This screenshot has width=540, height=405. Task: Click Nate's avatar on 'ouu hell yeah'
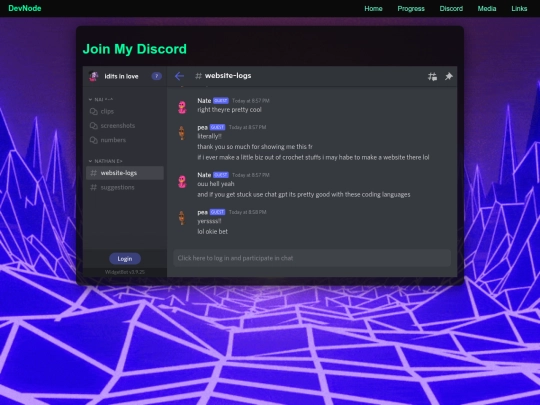[182, 181]
